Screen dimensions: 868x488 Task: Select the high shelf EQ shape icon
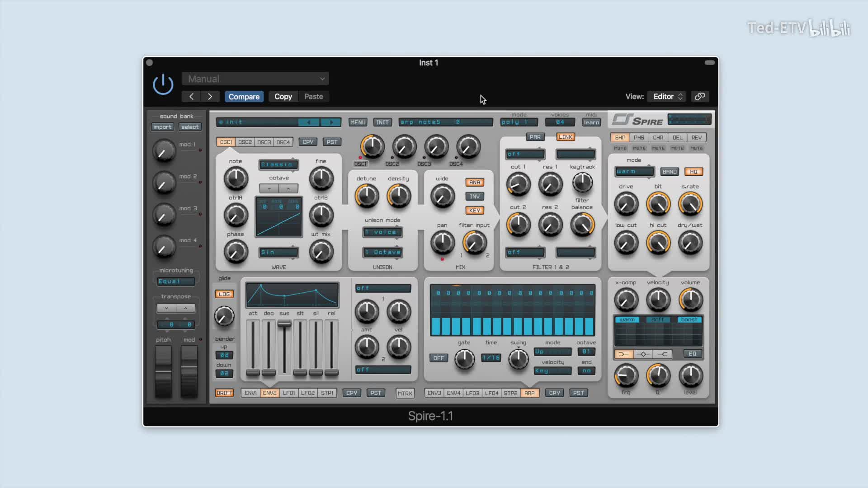pyautogui.click(x=662, y=354)
